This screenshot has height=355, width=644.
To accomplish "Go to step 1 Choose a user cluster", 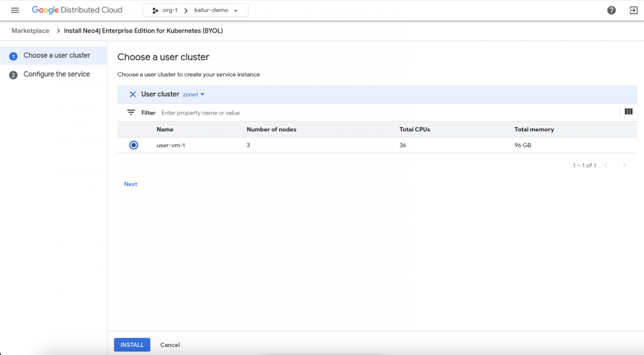I will 54,55.
